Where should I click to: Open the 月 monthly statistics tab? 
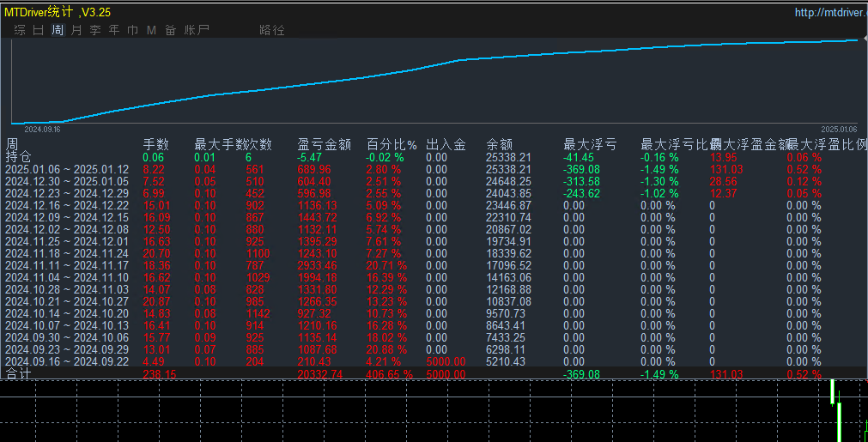pos(76,30)
